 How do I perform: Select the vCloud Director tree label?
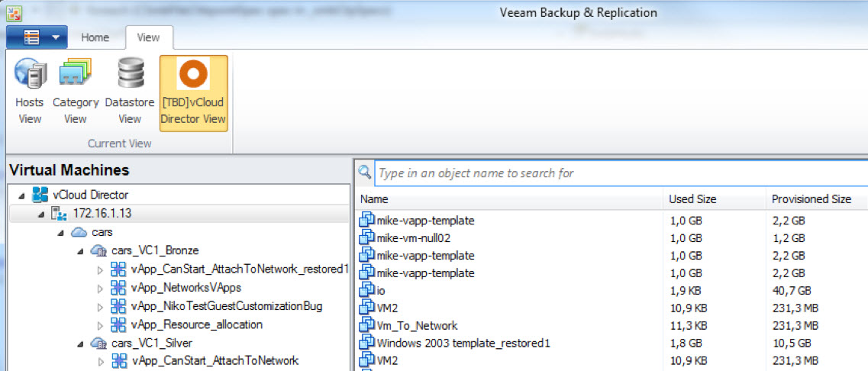(x=91, y=195)
